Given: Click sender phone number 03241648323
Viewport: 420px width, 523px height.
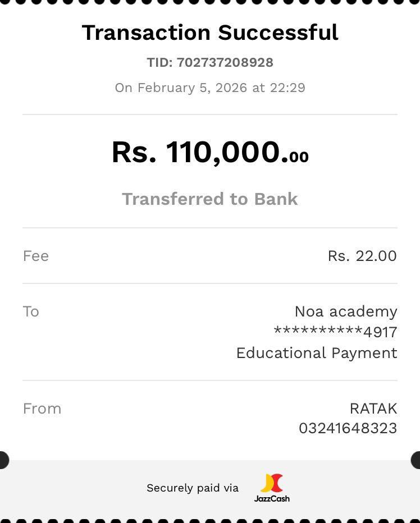Looking at the screenshot, I should click(348, 429).
